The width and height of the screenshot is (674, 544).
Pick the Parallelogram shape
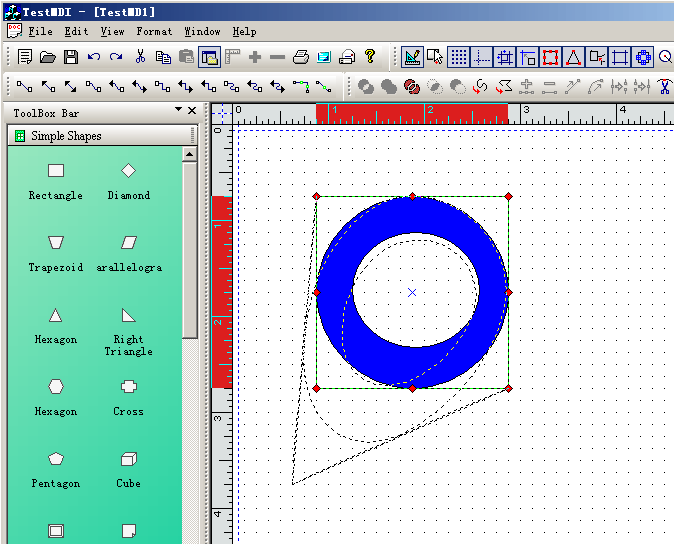129,254
